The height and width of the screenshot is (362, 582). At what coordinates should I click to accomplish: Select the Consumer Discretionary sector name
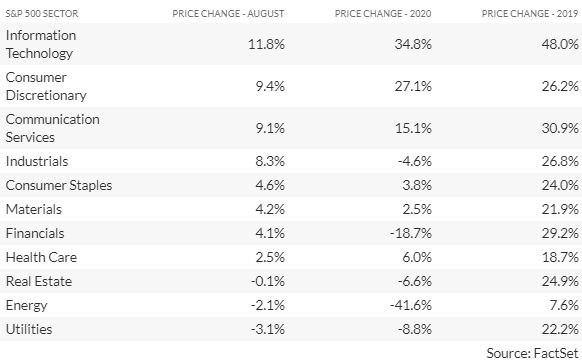[x=46, y=86]
